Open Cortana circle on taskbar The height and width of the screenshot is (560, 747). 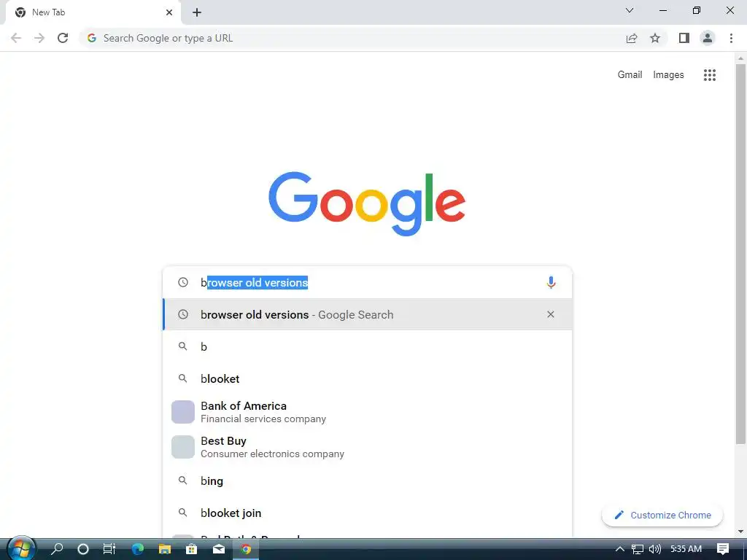(x=83, y=549)
